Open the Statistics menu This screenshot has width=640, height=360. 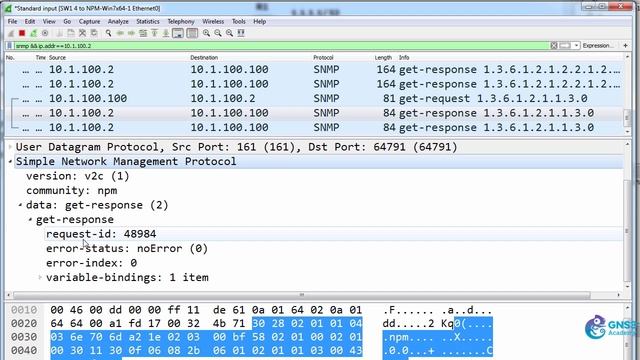point(148,21)
